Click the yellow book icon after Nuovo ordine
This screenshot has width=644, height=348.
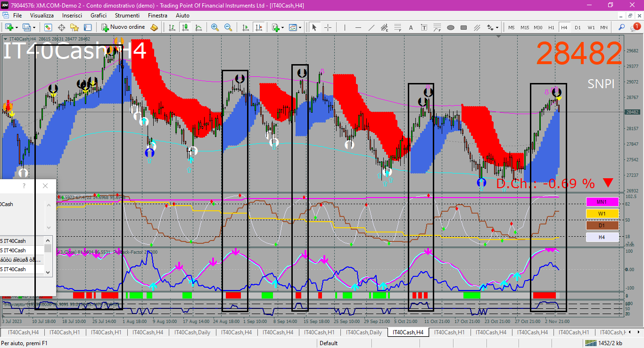coord(154,27)
